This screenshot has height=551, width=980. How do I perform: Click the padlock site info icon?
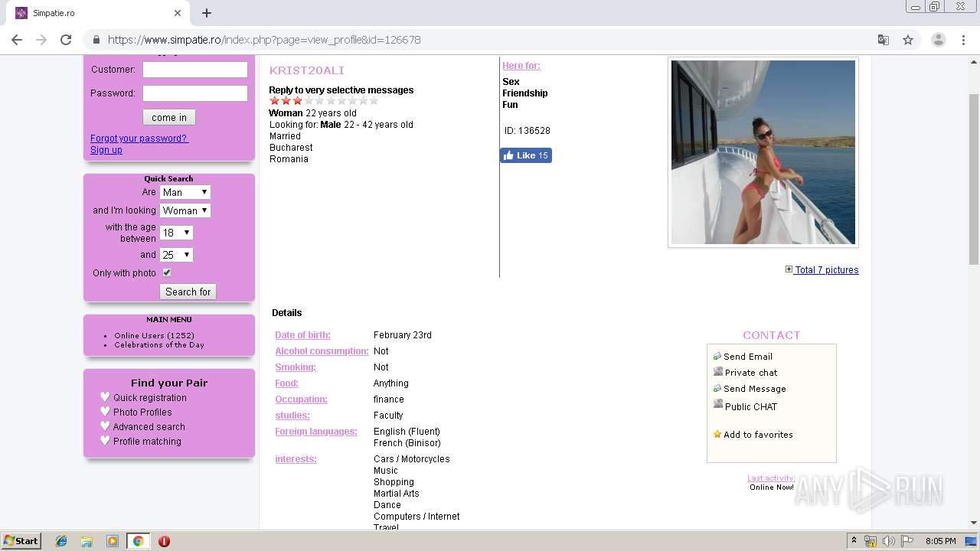coord(96,40)
